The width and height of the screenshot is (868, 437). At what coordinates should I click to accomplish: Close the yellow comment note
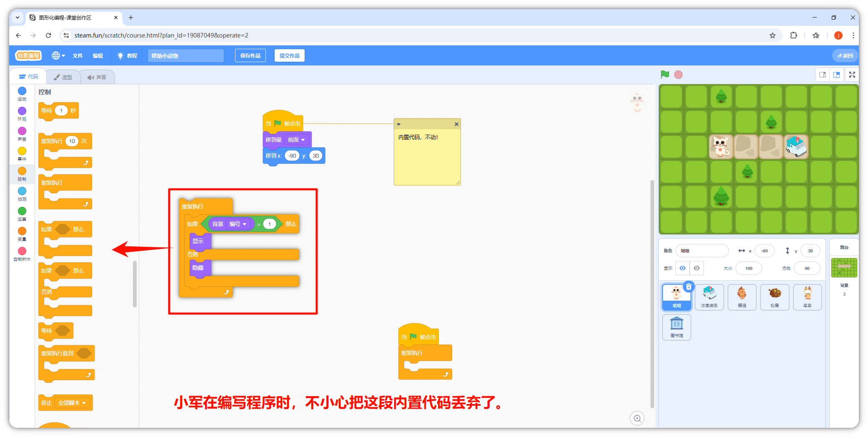click(x=456, y=124)
